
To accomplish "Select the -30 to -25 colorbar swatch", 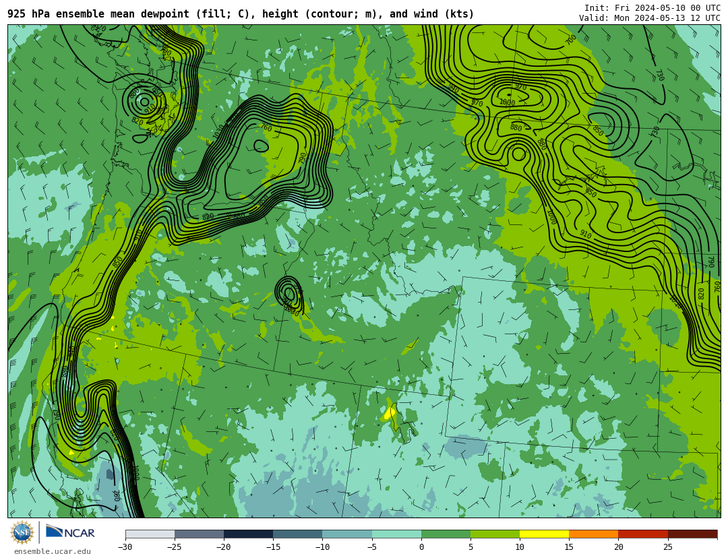I will click(x=150, y=534).
